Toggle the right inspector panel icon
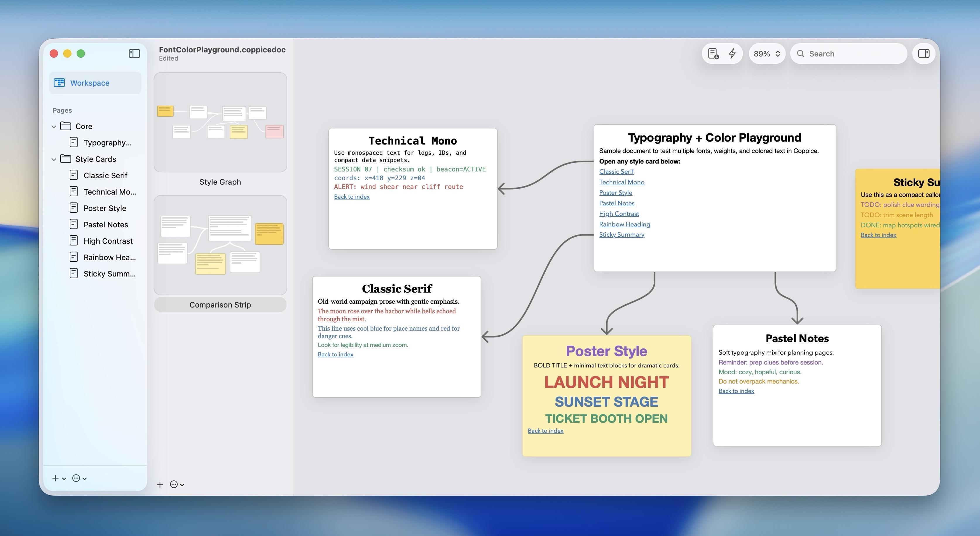The image size is (980, 536). tap(924, 54)
